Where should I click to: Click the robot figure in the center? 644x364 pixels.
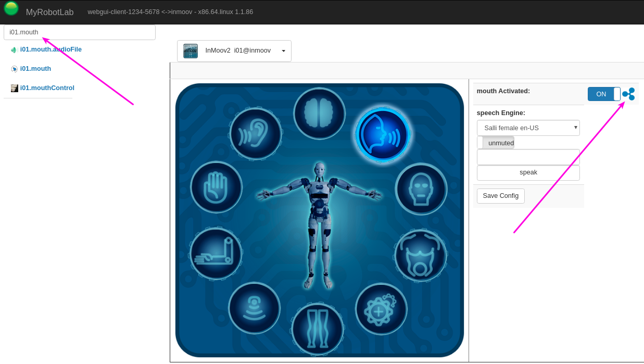point(319,225)
